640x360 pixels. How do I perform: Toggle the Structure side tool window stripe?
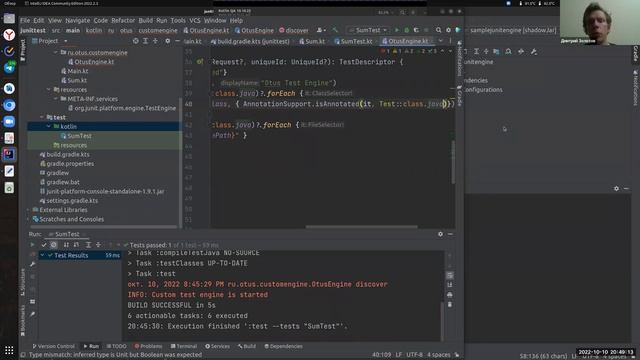[23, 282]
